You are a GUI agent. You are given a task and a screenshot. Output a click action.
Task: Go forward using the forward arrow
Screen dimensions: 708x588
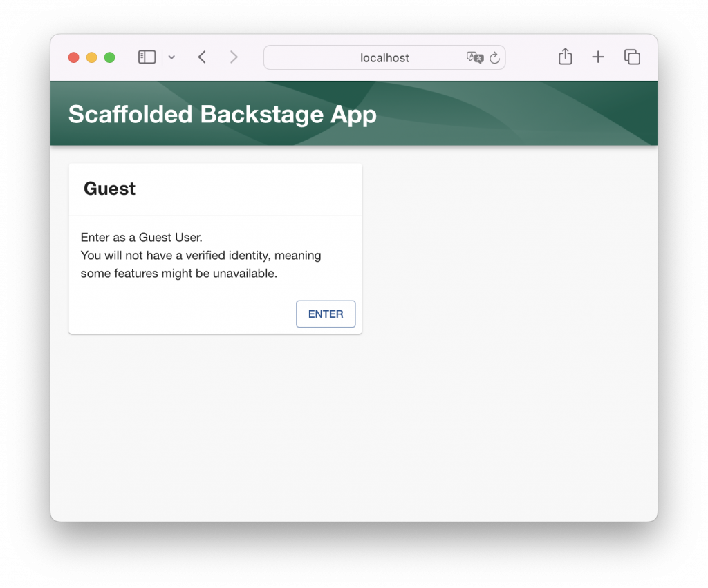tap(234, 57)
